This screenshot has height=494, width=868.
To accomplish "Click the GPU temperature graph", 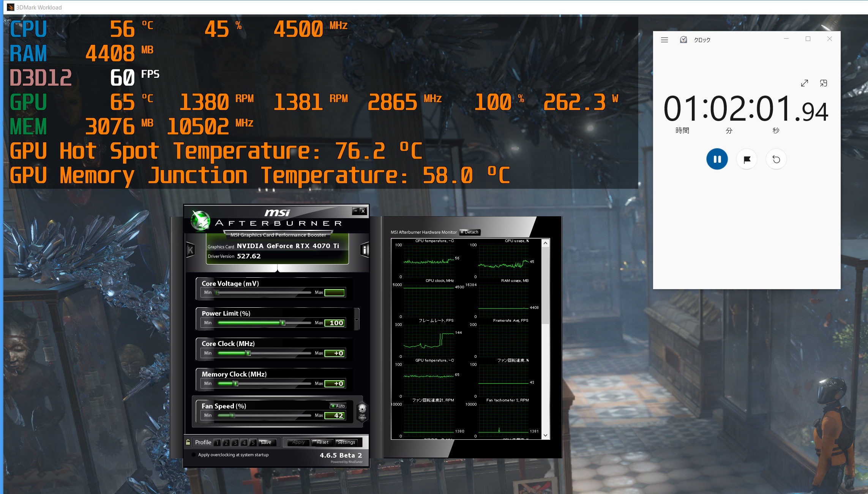I will tap(429, 380).
